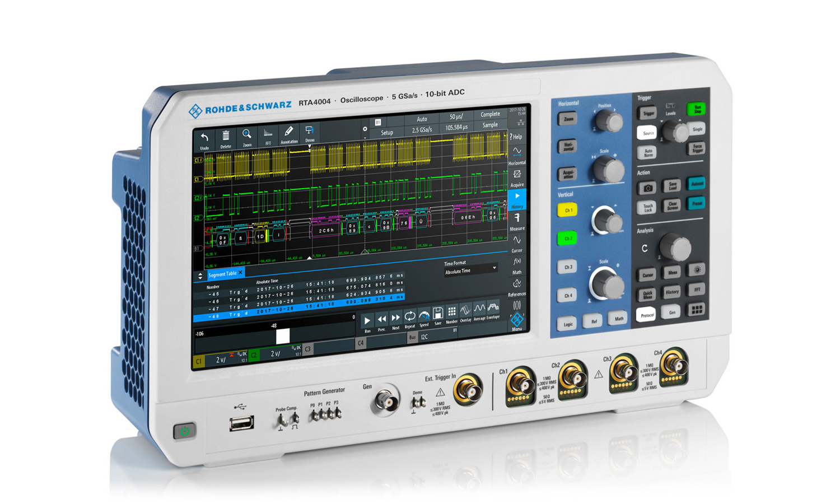Close the Segment Table tab with X

tap(241, 273)
